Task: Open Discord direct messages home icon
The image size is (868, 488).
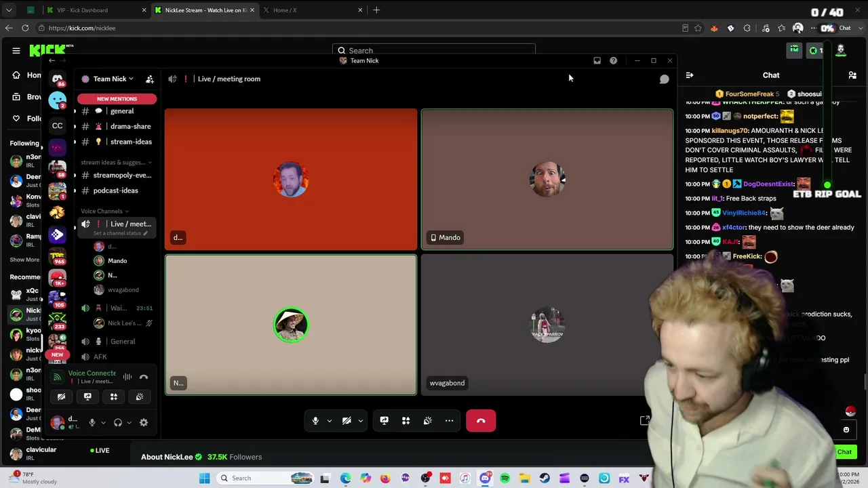Action: click(58, 79)
